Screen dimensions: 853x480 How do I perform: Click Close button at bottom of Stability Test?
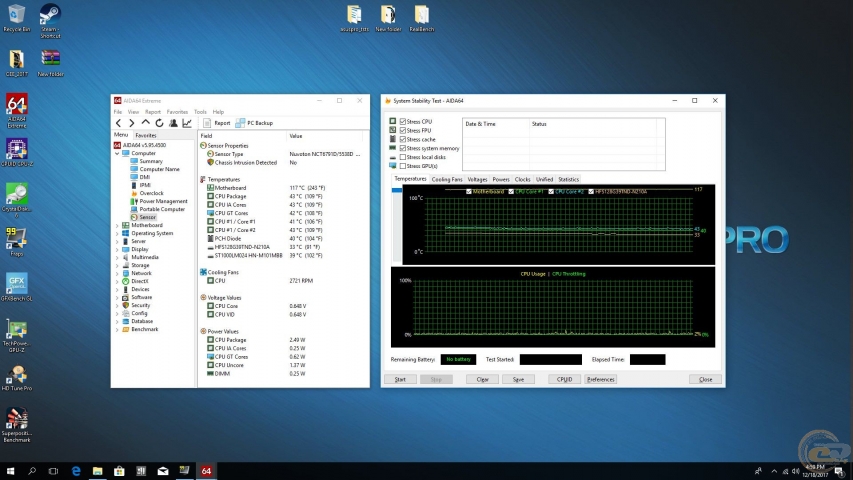coord(706,379)
